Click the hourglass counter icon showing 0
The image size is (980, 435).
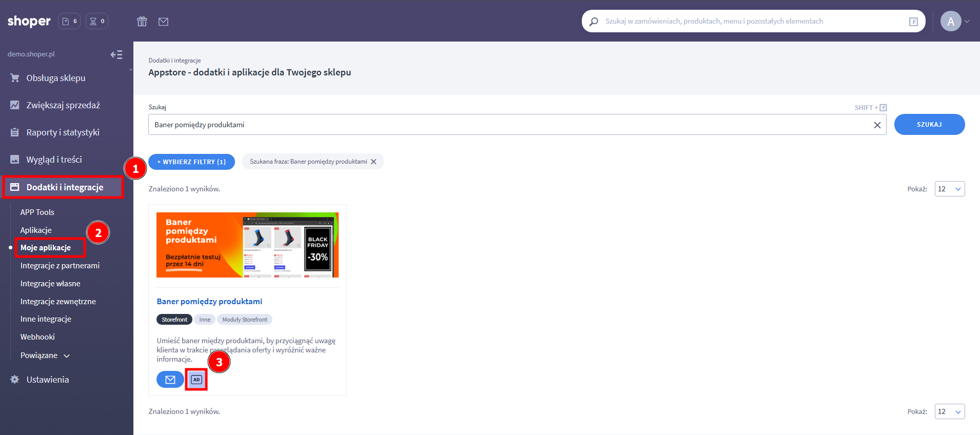click(x=97, y=22)
